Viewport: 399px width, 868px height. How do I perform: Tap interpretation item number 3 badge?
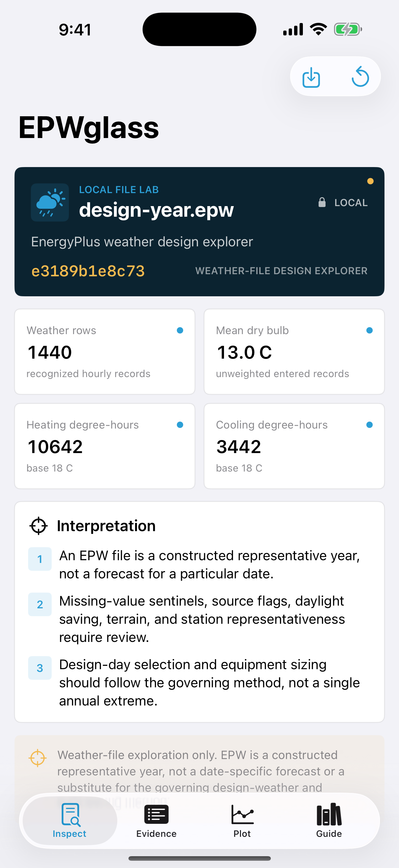[40, 668]
